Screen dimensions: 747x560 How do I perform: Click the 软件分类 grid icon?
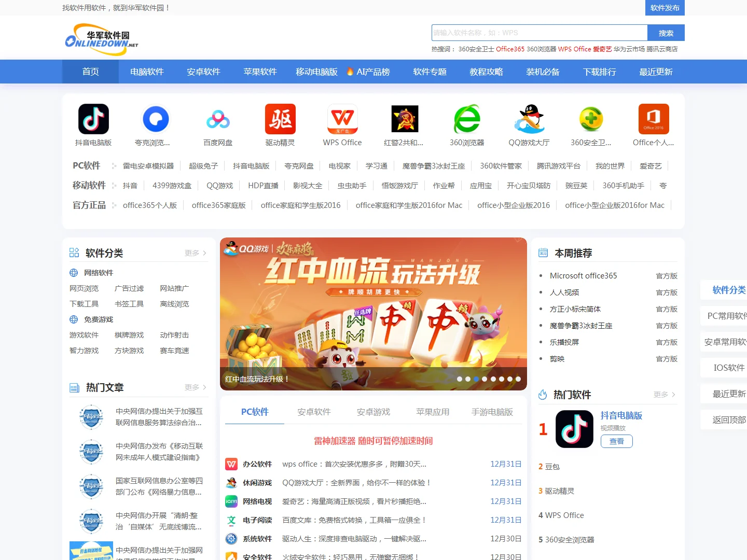74,253
